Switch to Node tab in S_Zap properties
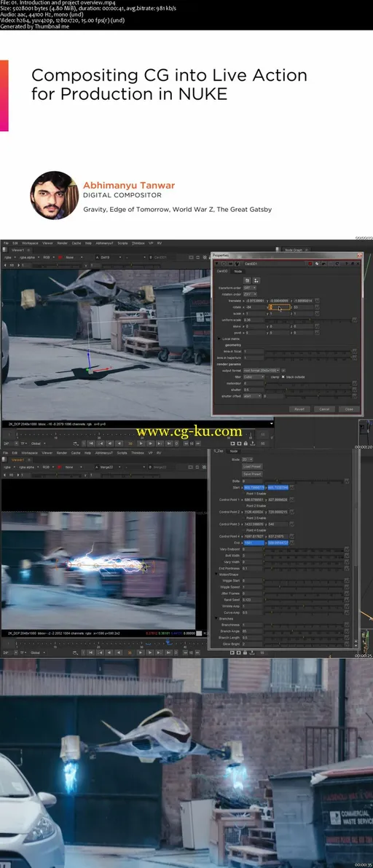 tap(234, 451)
